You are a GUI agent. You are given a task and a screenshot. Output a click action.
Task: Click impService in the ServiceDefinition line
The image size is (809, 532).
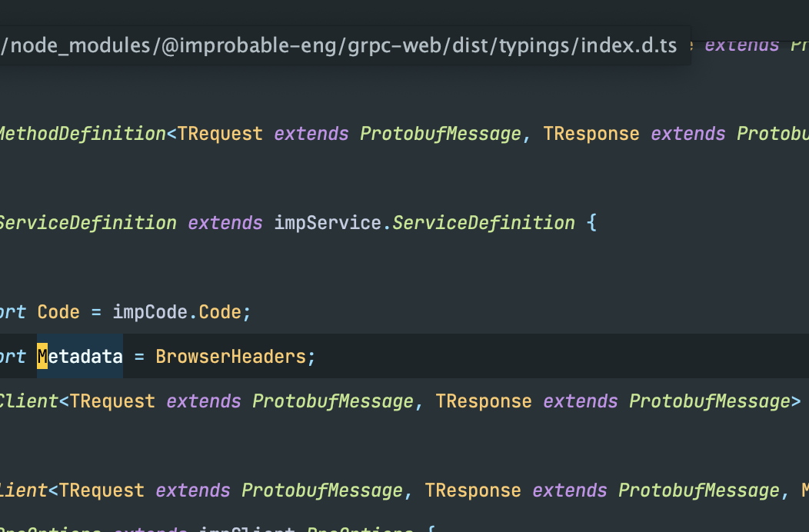click(328, 223)
